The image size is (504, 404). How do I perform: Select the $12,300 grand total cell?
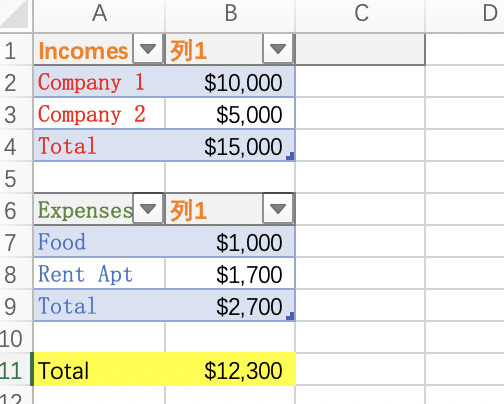click(230, 370)
